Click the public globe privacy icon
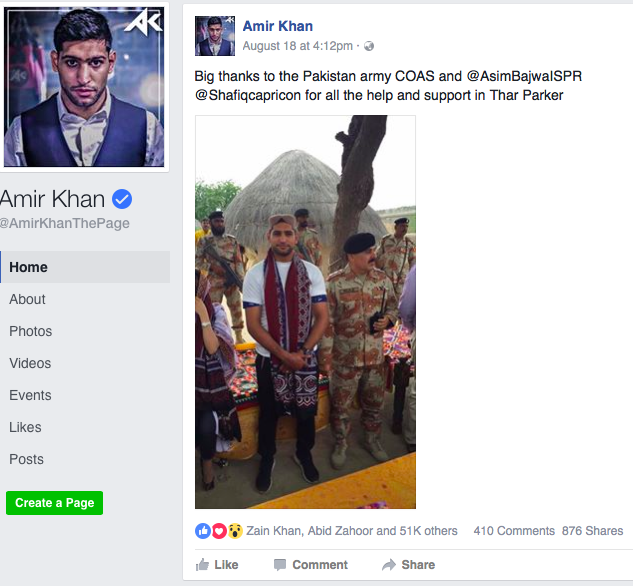The height and width of the screenshot is (586, 633). [x=369, y=46]
